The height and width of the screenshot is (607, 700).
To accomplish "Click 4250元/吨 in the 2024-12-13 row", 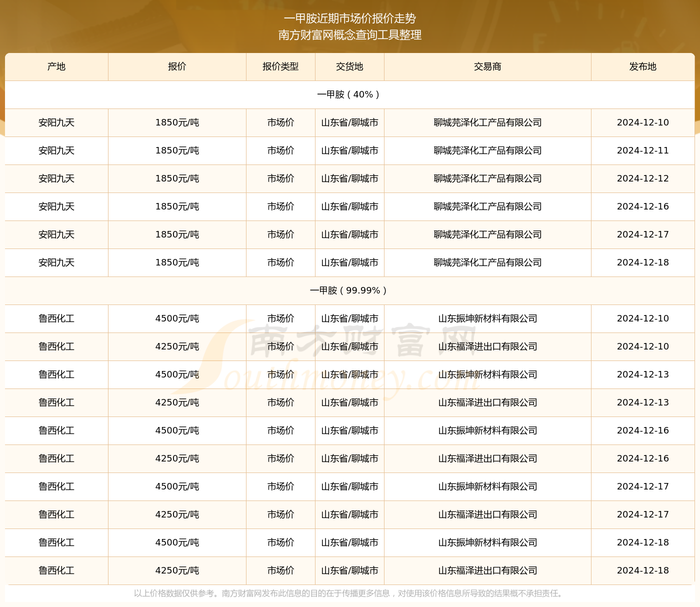I will (x=177, y=402).
